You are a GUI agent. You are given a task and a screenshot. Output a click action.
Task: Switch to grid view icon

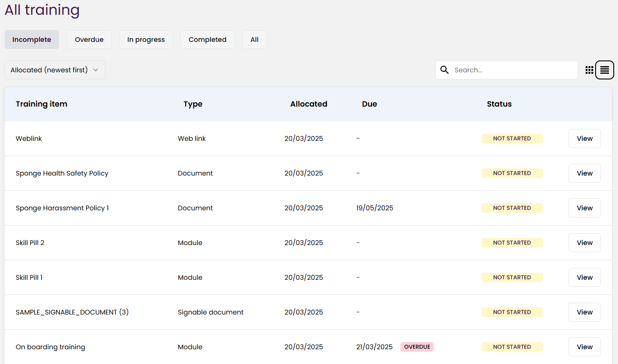[x=589, y=70]
